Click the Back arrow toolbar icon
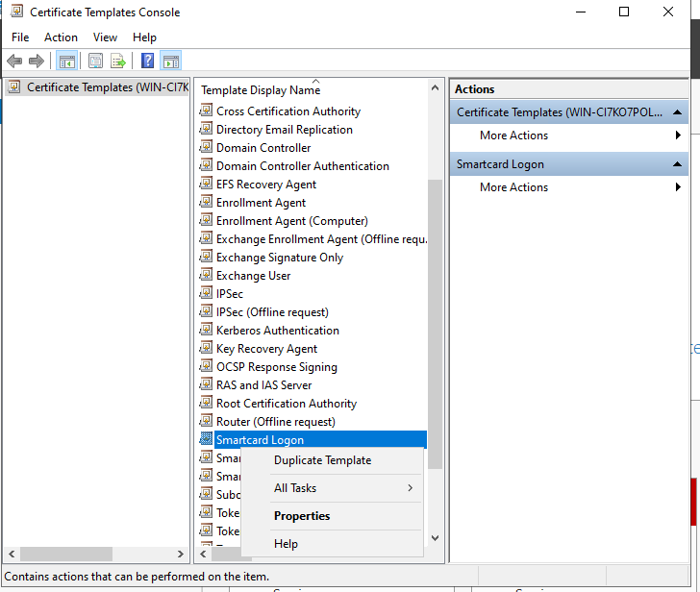This screenshot has height=592, width=700. click(x=14, y=61)
